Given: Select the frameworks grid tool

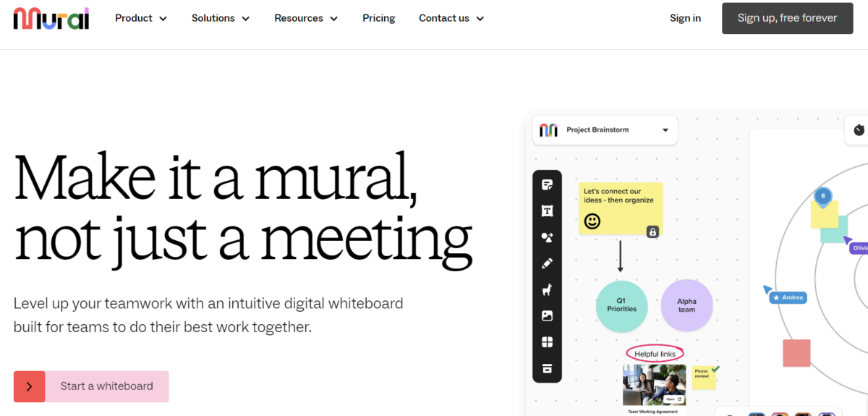Looking at the screenshot, I should [548, 342].
